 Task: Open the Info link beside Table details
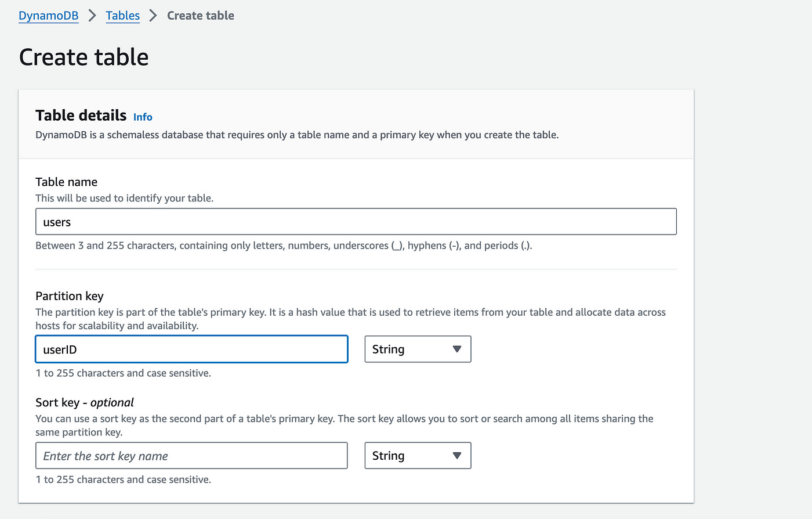click(143, 117)
